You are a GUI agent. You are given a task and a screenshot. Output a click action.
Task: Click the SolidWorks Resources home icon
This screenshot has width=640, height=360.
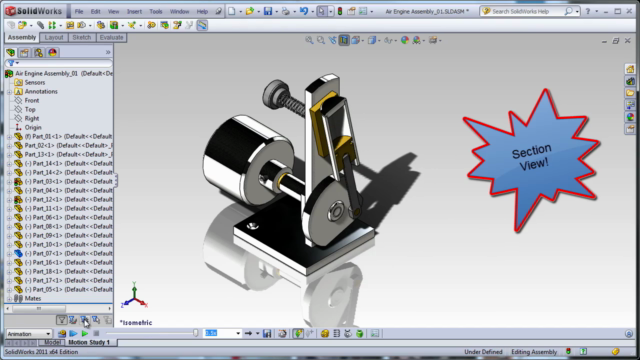630,69
